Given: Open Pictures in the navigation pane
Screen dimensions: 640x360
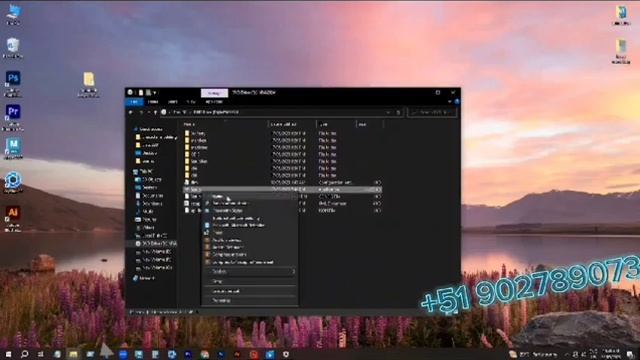Looking at the screenshot, I should pos(145,220).
